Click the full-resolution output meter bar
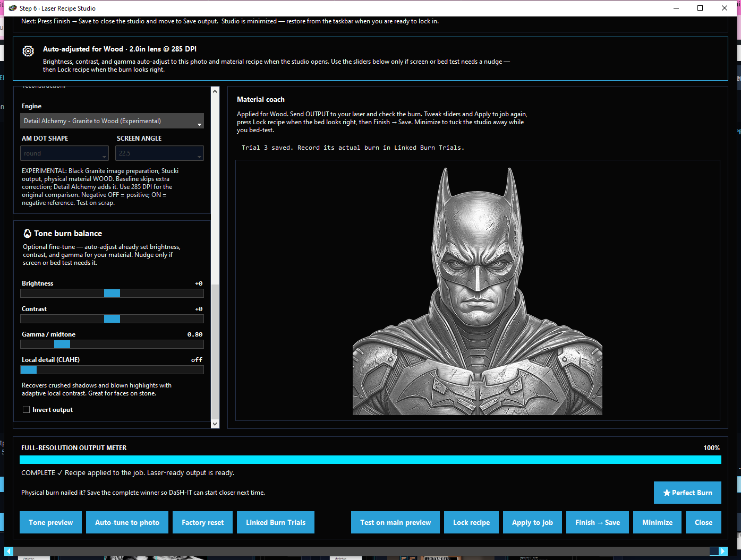The height and width of the screenshot is (560, 741). tap(370, 460)
